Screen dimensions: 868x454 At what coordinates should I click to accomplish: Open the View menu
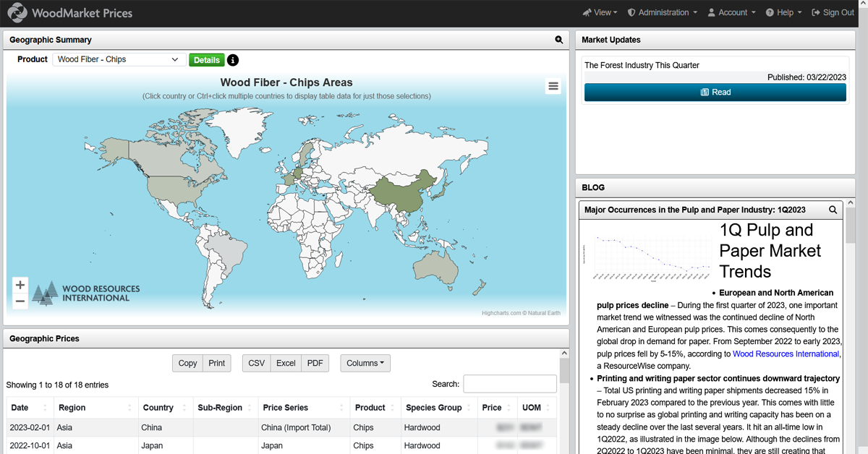coord(600,12)
